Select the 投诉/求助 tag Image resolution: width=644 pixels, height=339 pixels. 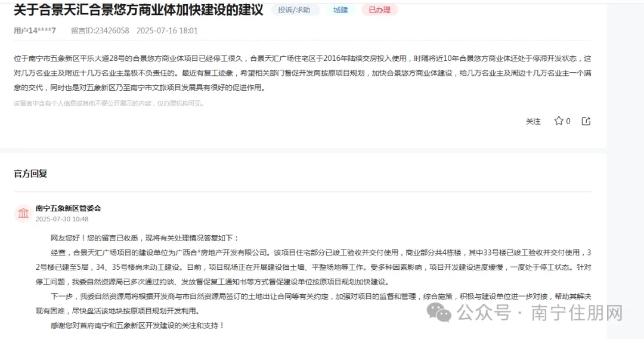tap(294, 10)
